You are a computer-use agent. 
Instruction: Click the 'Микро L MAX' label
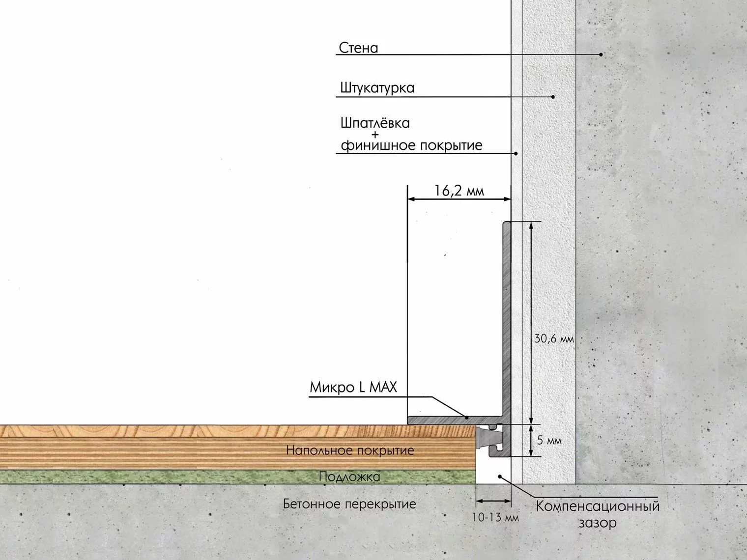(353, 388)
